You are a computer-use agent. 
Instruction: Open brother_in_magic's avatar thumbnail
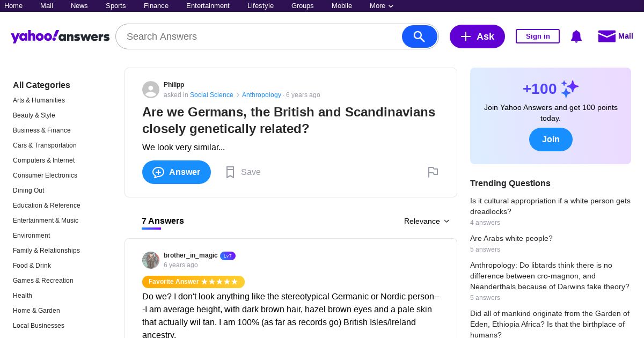(151, 260)
